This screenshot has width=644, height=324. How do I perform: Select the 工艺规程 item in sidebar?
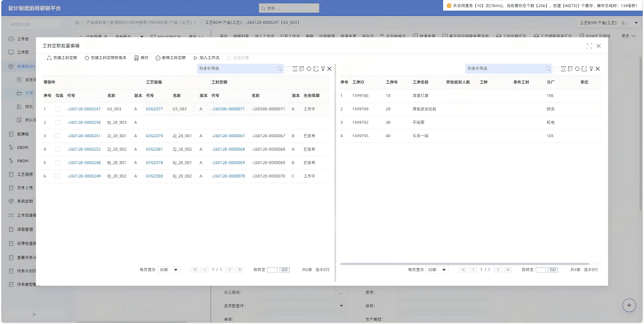coord(24,174)
